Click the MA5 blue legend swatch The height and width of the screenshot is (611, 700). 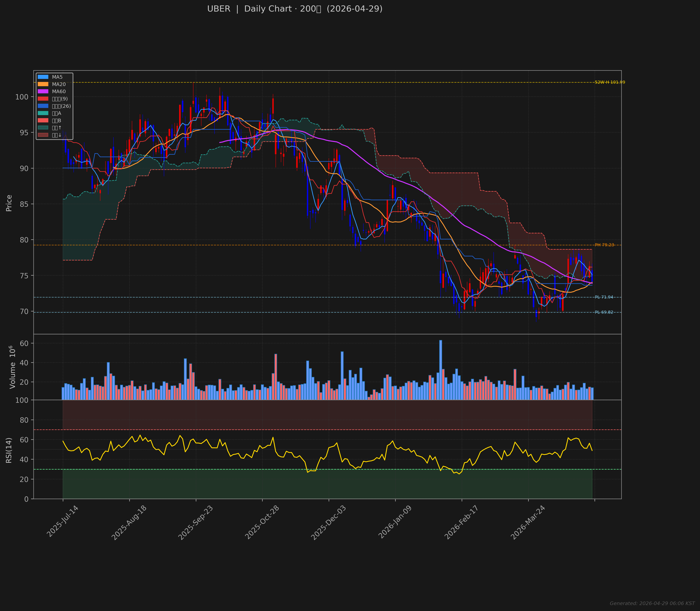point(43,77)
